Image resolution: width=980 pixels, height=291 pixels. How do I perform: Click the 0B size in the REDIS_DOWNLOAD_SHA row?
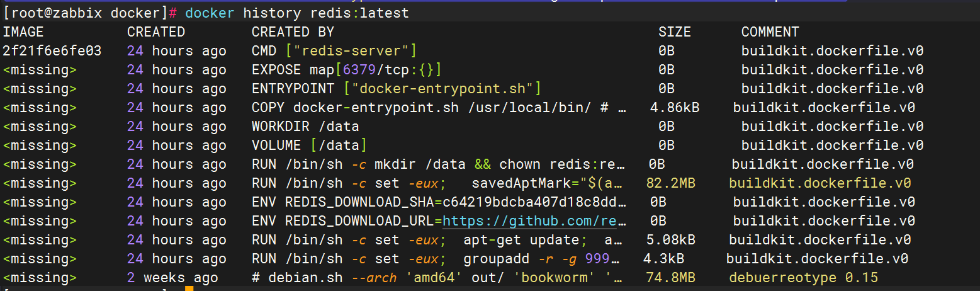click(658, 202)
